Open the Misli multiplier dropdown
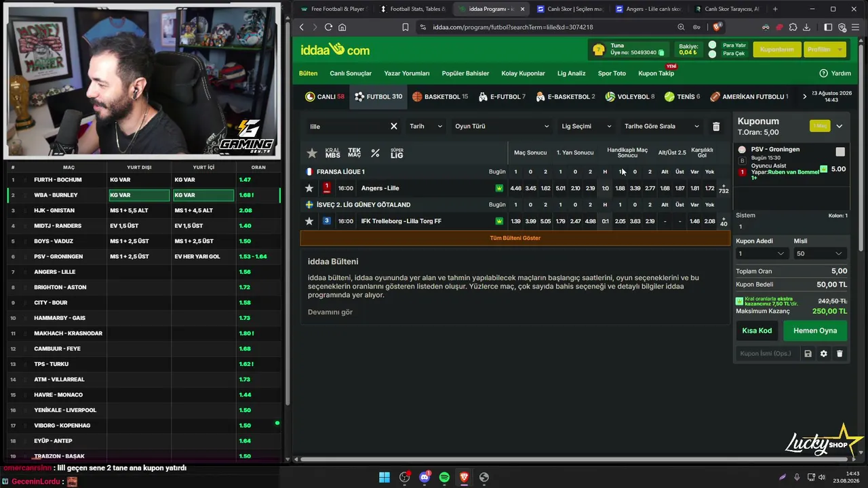 point(819,253)
